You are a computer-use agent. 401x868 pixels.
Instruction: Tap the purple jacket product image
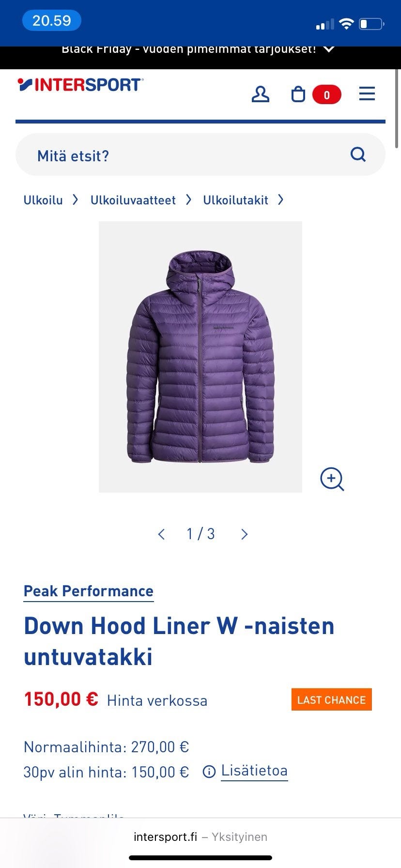(x=200, y=357)
